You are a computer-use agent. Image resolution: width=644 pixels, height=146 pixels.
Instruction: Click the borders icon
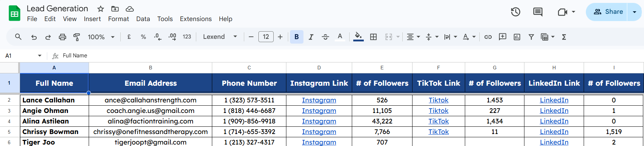click(x=373, y=37)
